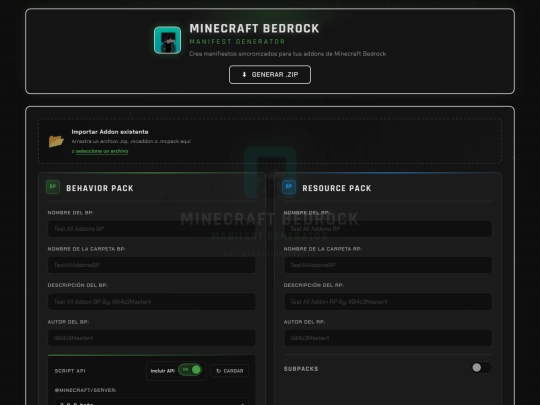The height and width of the screenshot is (405, 540).
Task: Focus the Descripción del RP field
Action: [388, 302]
